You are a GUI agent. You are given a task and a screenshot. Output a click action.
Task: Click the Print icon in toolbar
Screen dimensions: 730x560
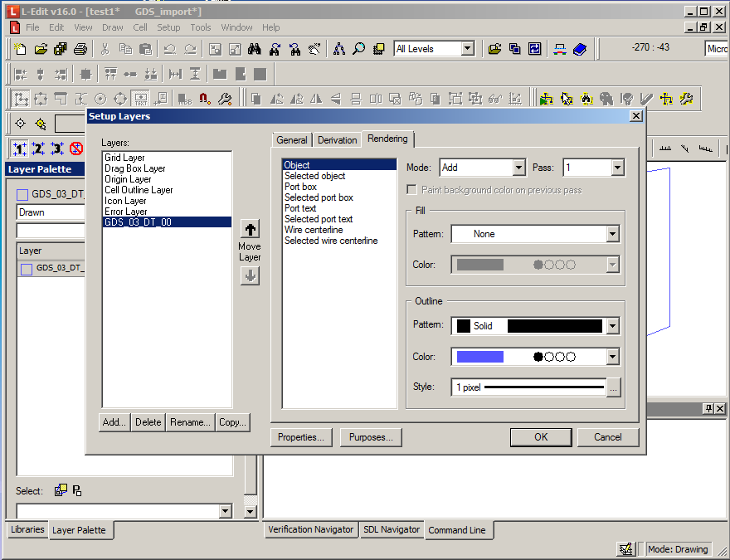coord(80,49)
